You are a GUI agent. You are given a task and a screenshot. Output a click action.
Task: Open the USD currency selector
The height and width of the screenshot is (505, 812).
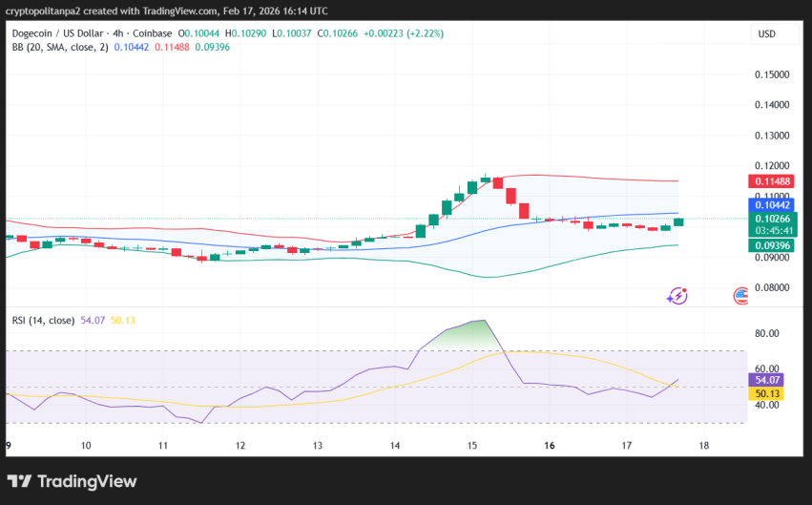pos(766,34)
